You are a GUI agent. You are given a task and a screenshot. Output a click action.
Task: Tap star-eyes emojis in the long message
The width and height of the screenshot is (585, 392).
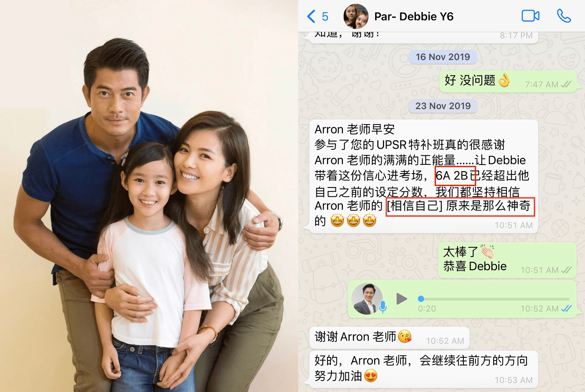(x=354, y=221)
